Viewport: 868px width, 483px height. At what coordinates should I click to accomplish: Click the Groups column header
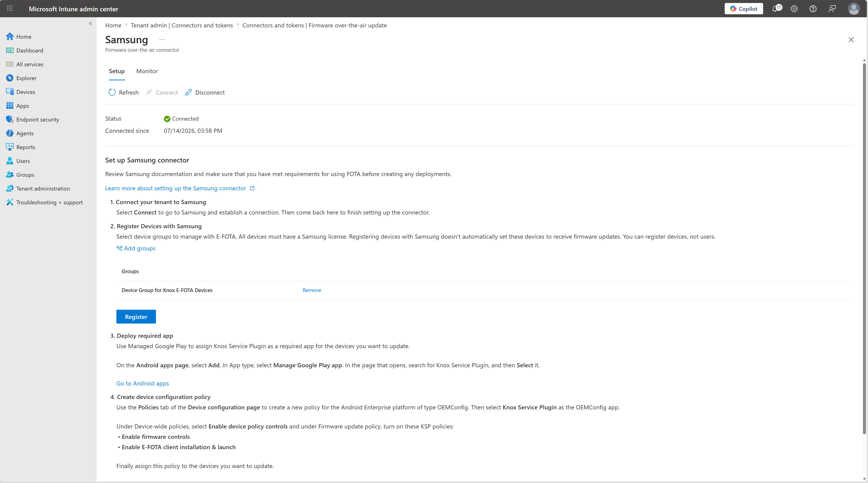pos(130,271)
